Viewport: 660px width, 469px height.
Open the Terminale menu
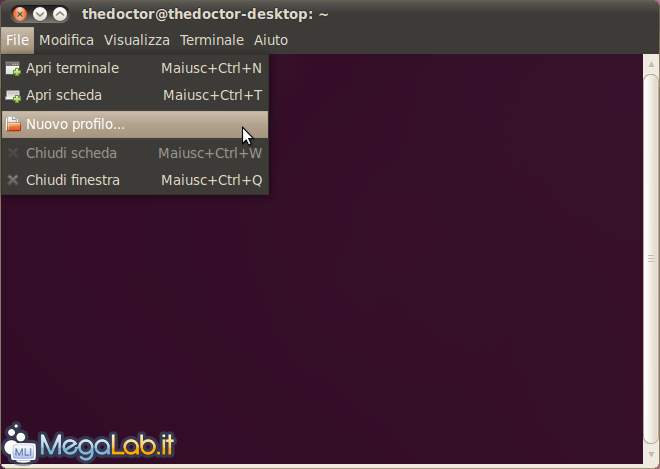pyautogui.click(x=212, y=40)
